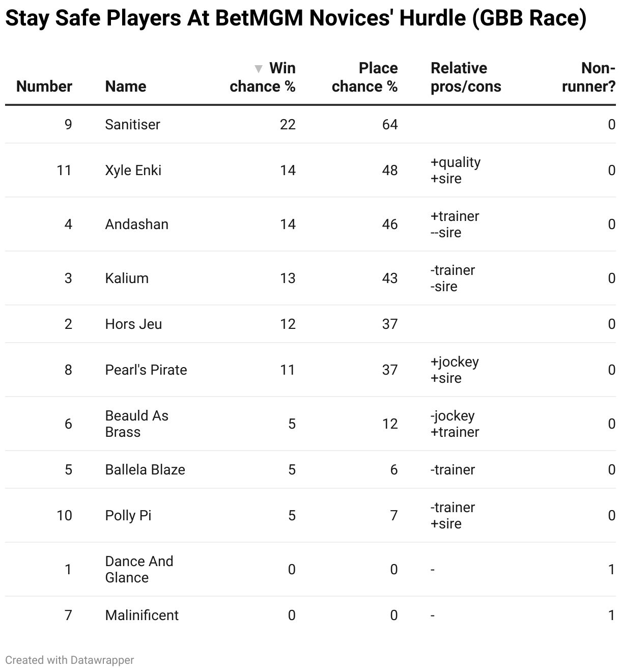Screen dimensions: 621x672
Task: Select the Hors Jeu entry
Action: [133, 324]
